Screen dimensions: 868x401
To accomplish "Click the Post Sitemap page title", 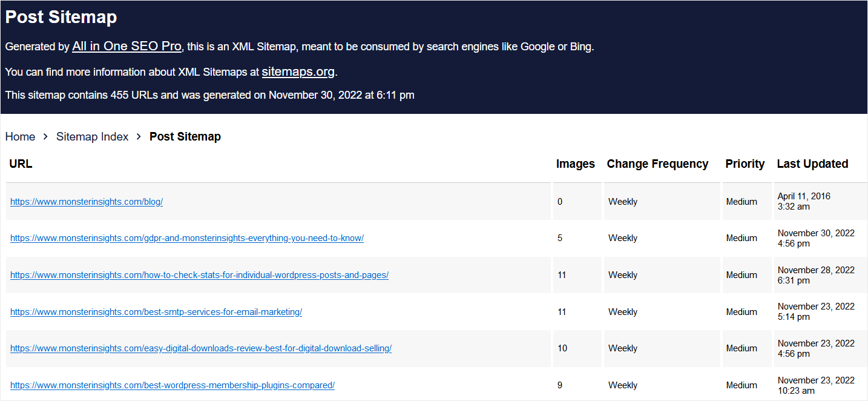I will 60,17.
